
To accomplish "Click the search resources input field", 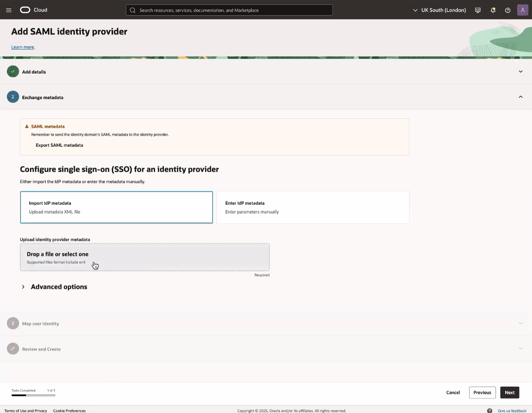I will [x=229, y=10].
